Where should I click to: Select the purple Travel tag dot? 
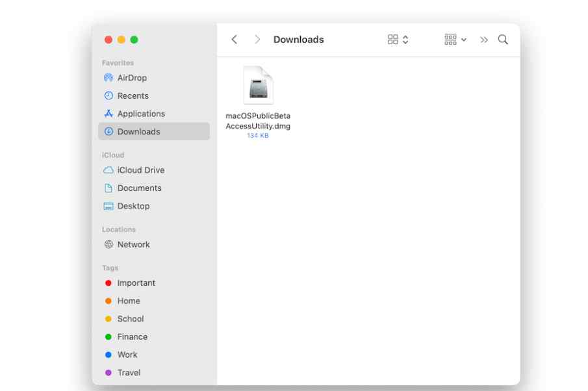click(109, 373)
